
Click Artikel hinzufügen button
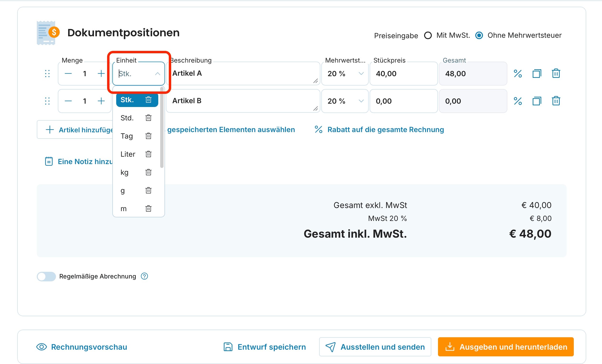(75, 130)
